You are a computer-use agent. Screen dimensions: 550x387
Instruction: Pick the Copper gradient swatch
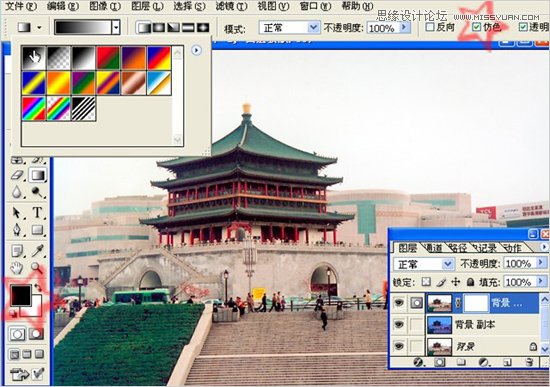[134, 84]
